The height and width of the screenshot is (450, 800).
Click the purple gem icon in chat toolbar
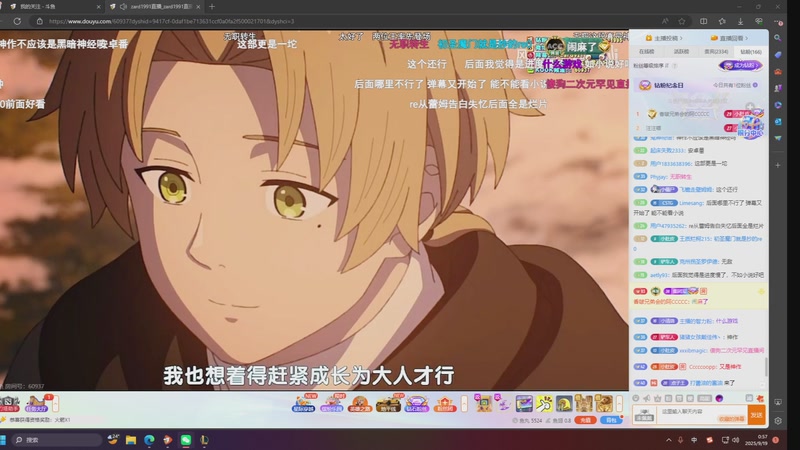719,398
